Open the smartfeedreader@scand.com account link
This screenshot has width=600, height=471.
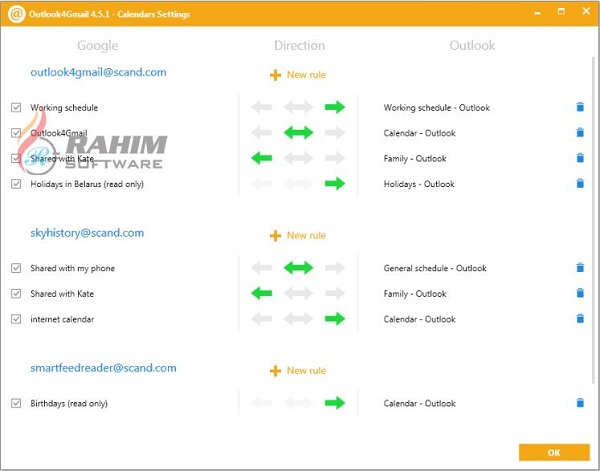coord(103,368)
